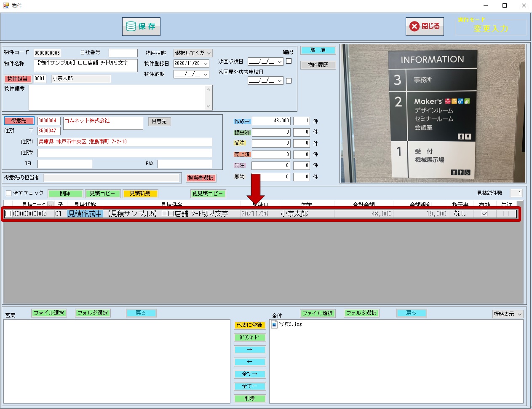Check the 確認 box beside 次回点検日
This screenshot has height=409, width=532.
(x=289, y=61)
